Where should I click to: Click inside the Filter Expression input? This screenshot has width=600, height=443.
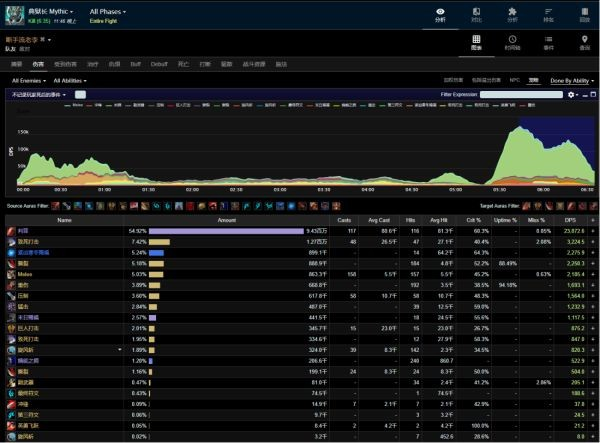[521, 94]
